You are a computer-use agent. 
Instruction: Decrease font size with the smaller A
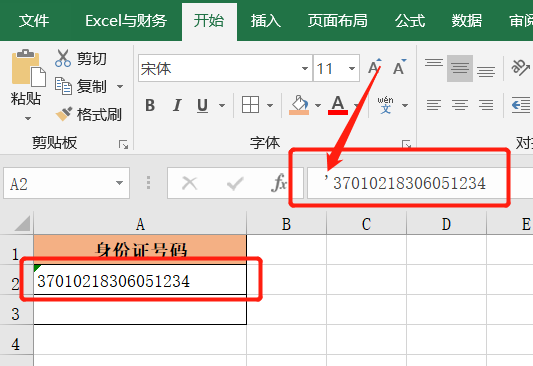[399, 68]
